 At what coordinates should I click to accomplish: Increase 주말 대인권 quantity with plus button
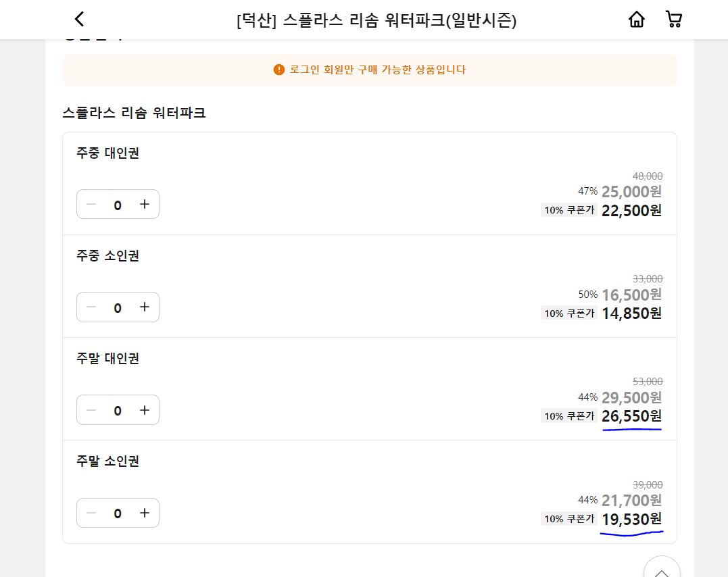pos(144,409)
